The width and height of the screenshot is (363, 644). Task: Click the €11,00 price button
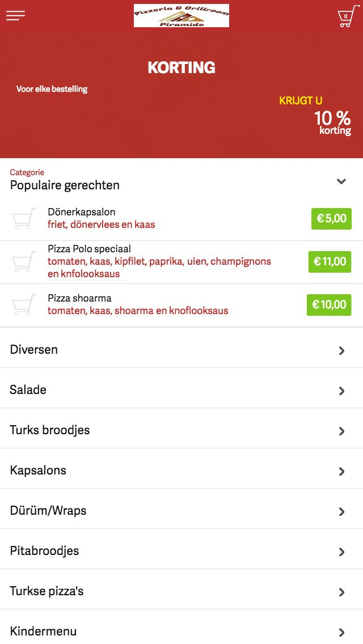pos(330,261)
